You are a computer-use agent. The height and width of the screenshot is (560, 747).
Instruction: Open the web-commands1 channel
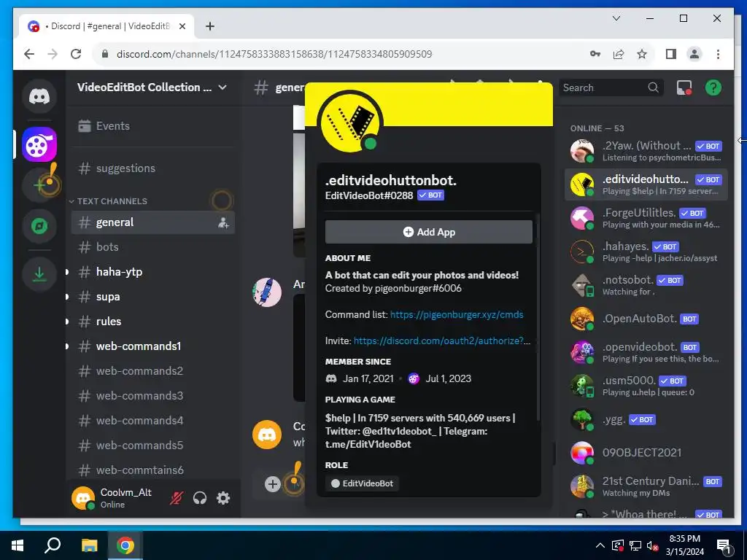[x=152, y=346]
